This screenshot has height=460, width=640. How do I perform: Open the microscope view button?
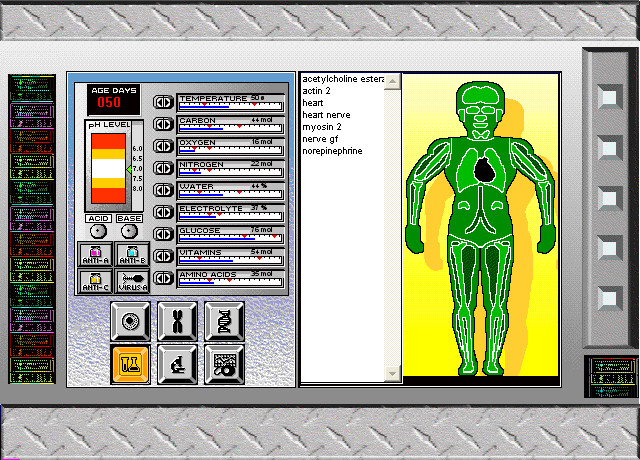[177, 364]
